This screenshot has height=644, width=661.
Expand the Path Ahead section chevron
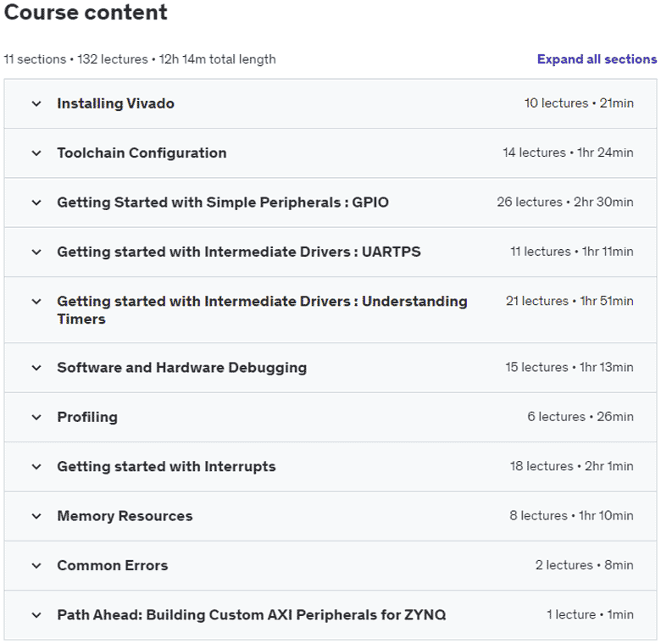coord(36,615)
